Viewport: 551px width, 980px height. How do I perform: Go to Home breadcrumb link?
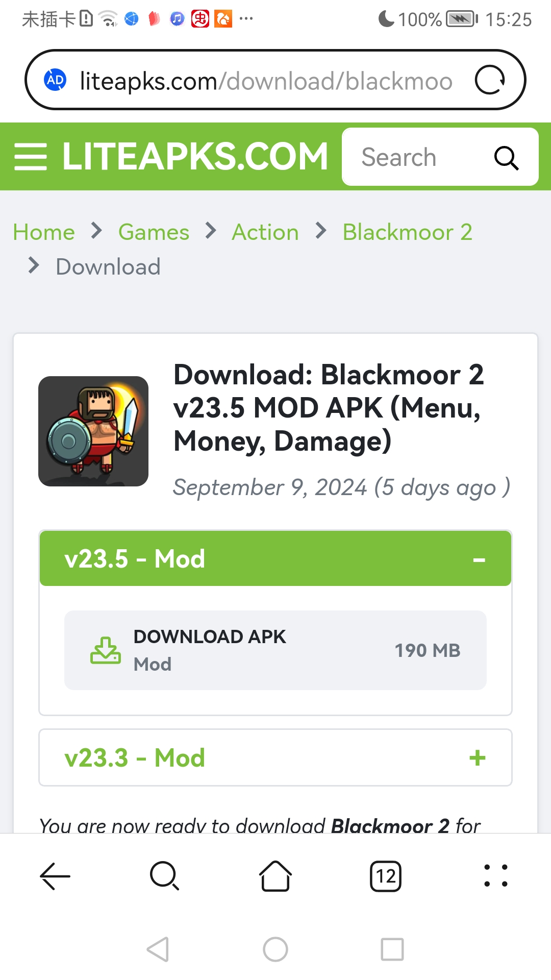point(44,232)
